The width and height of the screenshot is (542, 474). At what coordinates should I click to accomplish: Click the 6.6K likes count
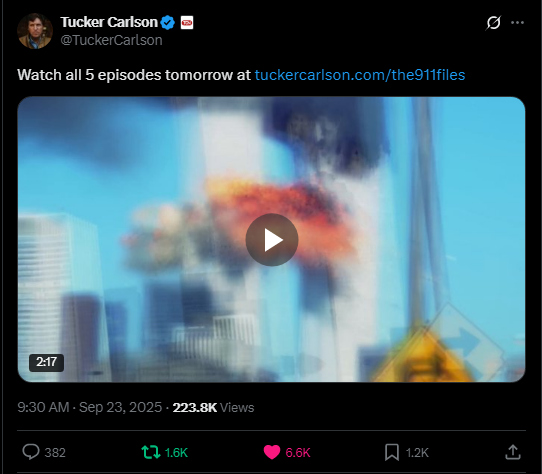tap(298, 453)
